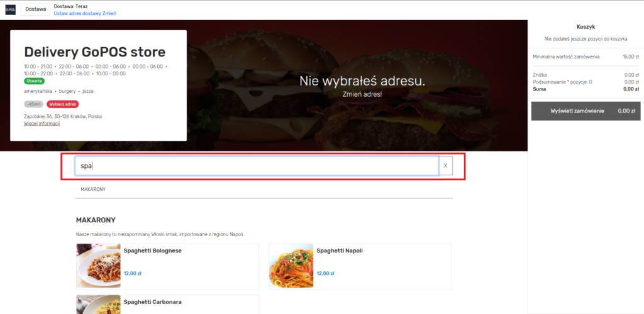Image resolution: width=644 pixels, height=314 pixels.
Task: Click the Spaghetti Bolognese title
Action: click(x=153, y=251)
